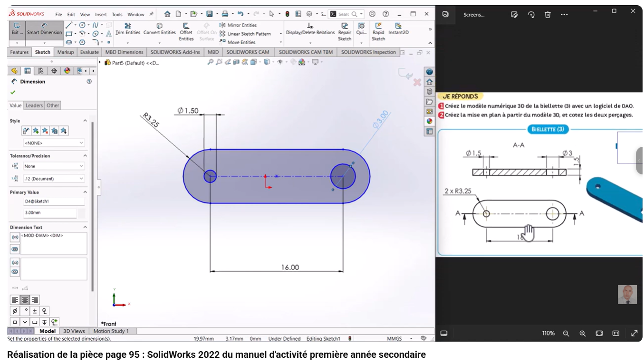Open the Tools menu
The width and height of the screenshot is (644, 364).
click(117, 15)
